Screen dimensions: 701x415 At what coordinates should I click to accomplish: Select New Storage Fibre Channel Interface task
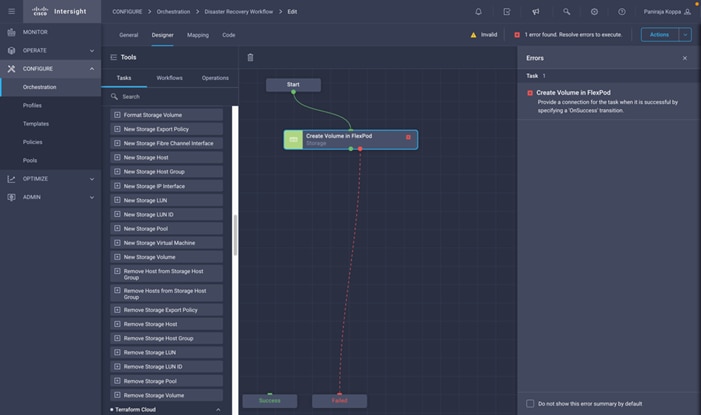point(166,143)
